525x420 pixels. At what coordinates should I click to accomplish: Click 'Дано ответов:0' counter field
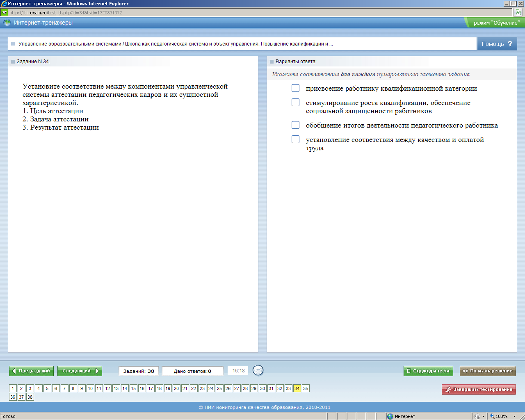pyautogui.click(x=192, y=371)
